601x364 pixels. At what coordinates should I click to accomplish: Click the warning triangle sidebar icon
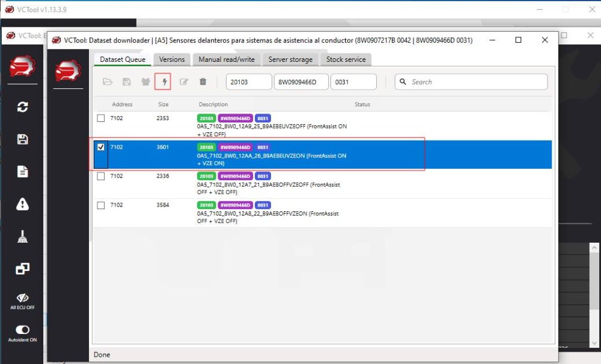click(x=22, y=204)
